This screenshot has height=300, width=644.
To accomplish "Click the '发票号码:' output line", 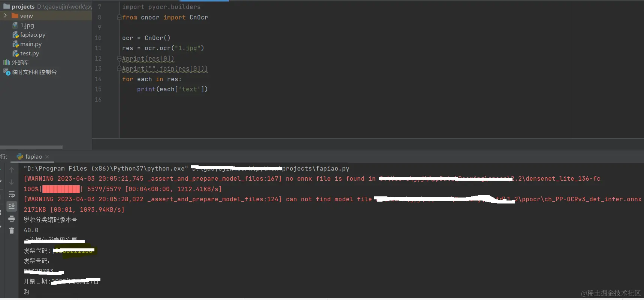I will 37,261.
